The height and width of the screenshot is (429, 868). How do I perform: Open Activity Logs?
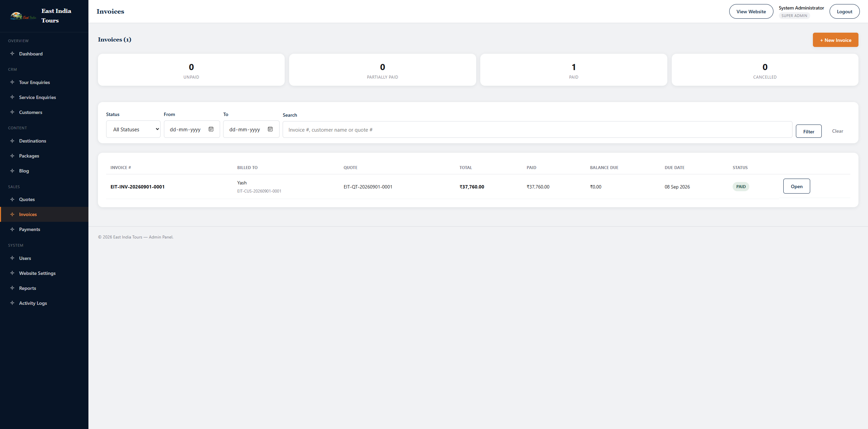pyautogui.click(x=44, y=303)
